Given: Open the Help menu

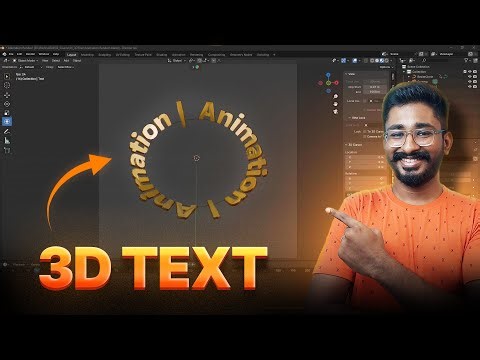Looking at the screenshot, I should [x=56, y=54].
